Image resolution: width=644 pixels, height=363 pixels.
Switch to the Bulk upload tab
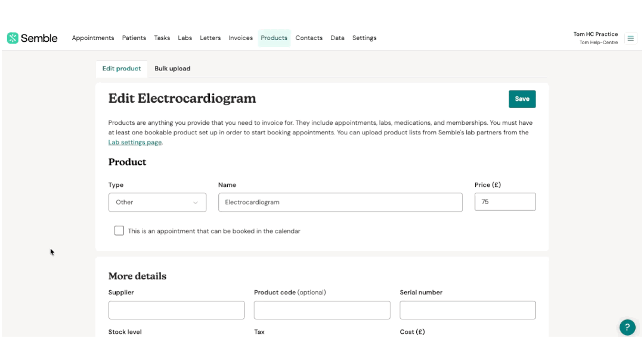(172, 69)
